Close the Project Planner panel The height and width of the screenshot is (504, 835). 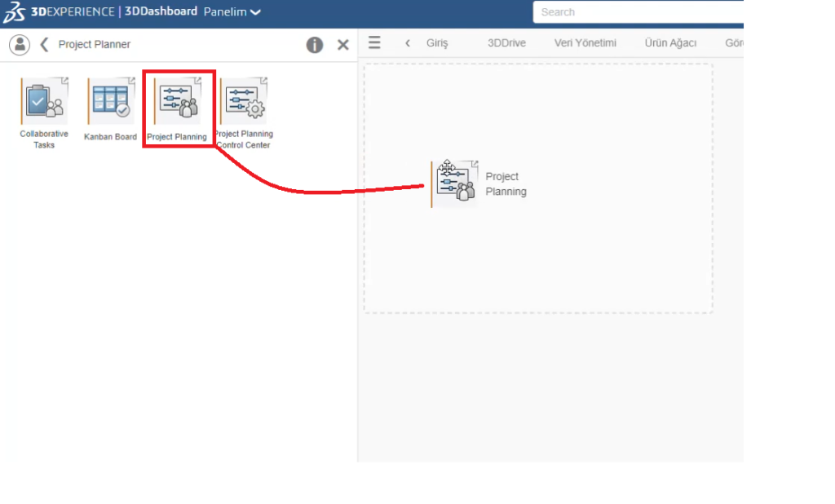point(343,45)
